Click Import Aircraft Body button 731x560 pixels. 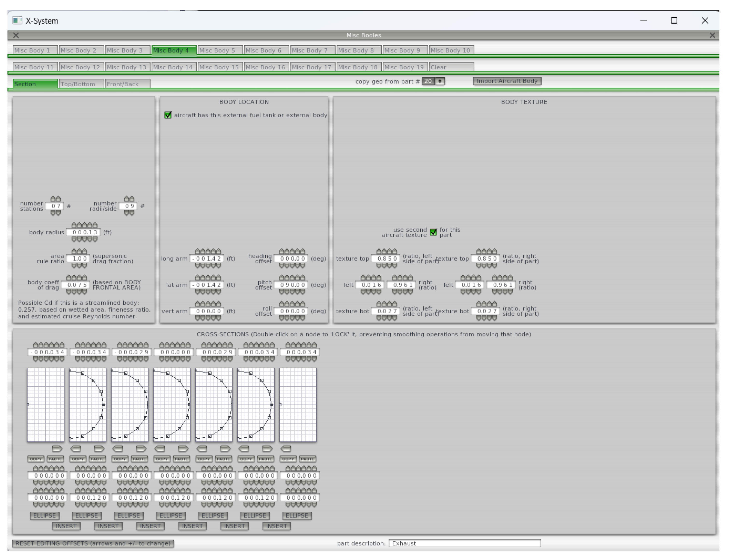507,81
